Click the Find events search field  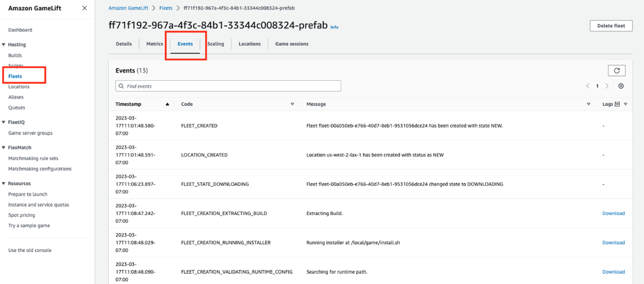[228, 86]
